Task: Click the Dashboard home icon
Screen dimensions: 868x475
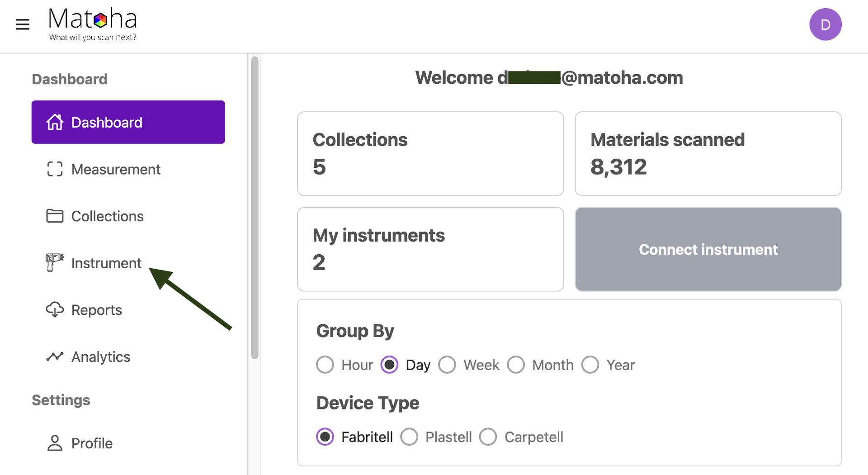Action: click(x=55, y=122)
